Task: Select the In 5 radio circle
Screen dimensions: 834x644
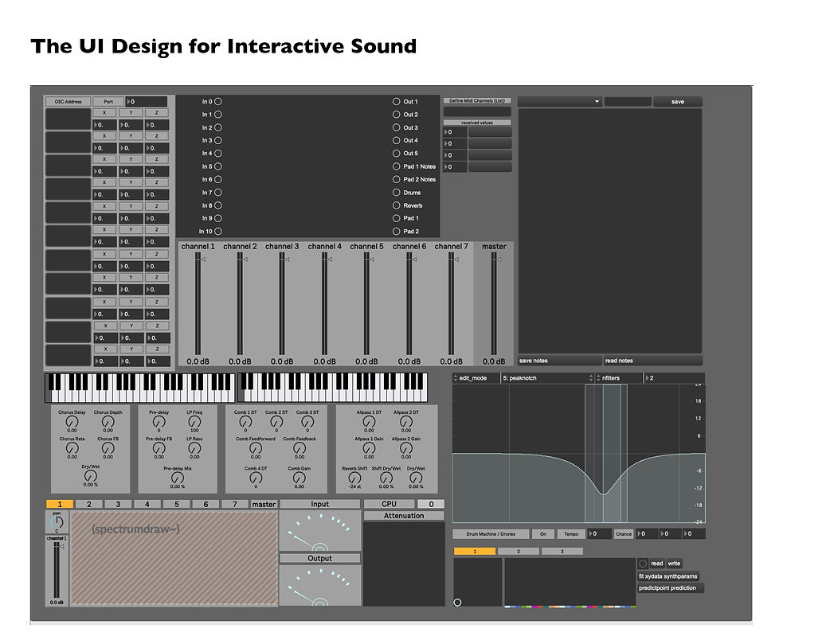Action: [x=218, y=166]
